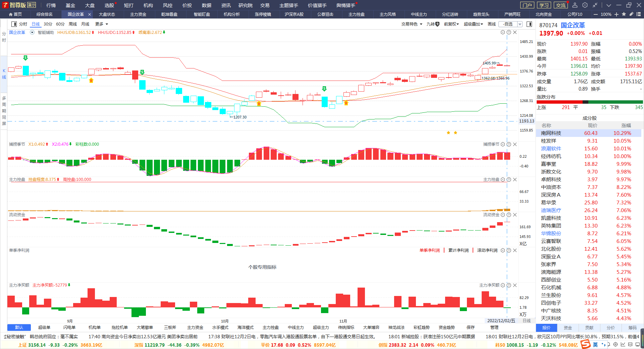Toggle the 画线 drawing tool
This screenshot has height=349, width=644.
[492, 24]
